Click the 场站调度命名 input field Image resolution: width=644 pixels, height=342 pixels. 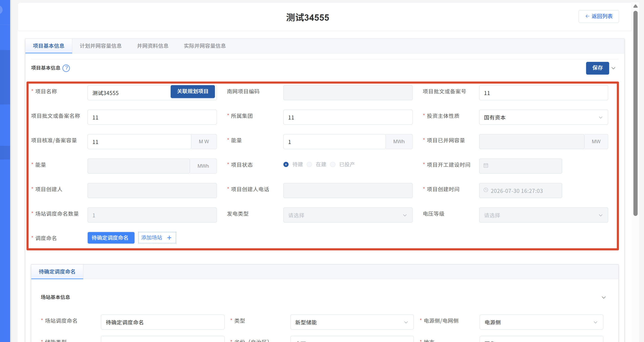click(162, 322)
